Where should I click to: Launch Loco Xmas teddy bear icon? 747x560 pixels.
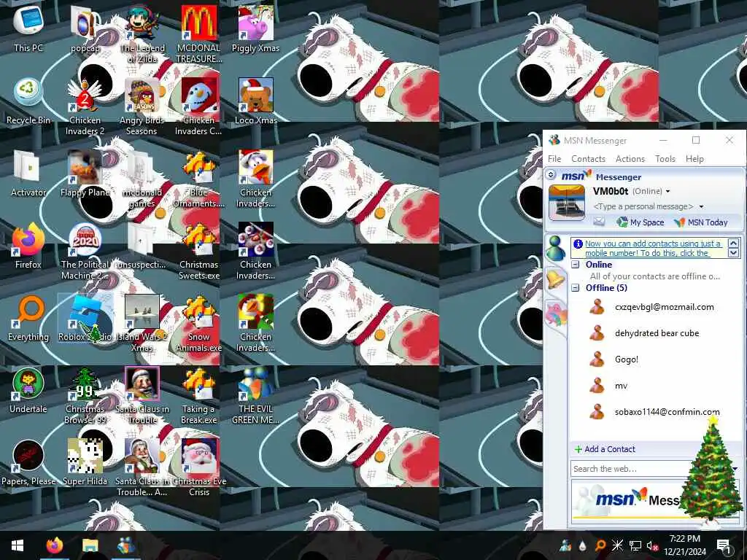tap(256, 101)
